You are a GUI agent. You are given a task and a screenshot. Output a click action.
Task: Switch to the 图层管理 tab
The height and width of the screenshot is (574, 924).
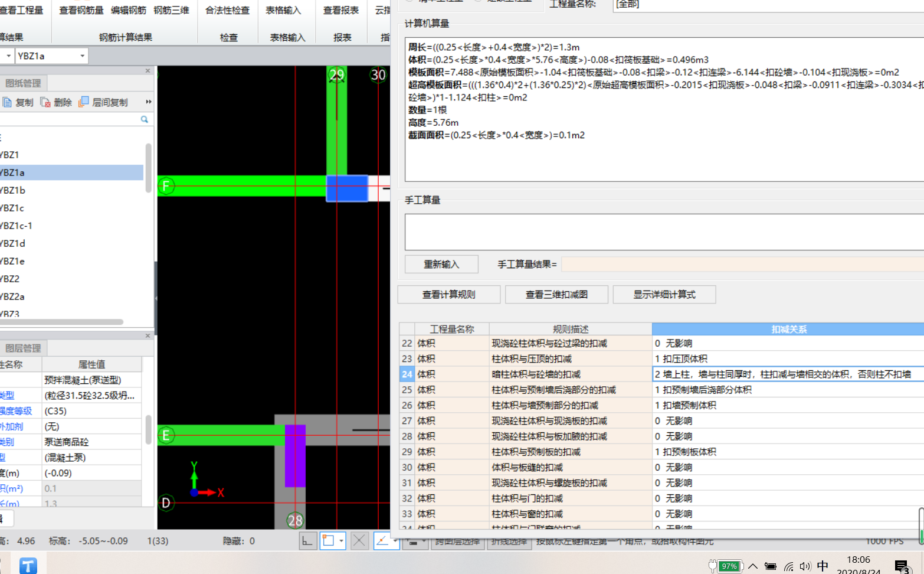pos(23,348)
